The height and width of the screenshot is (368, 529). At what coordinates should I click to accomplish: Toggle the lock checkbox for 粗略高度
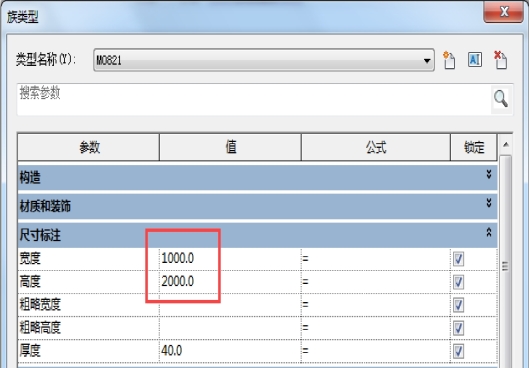(x=458, y=328)
